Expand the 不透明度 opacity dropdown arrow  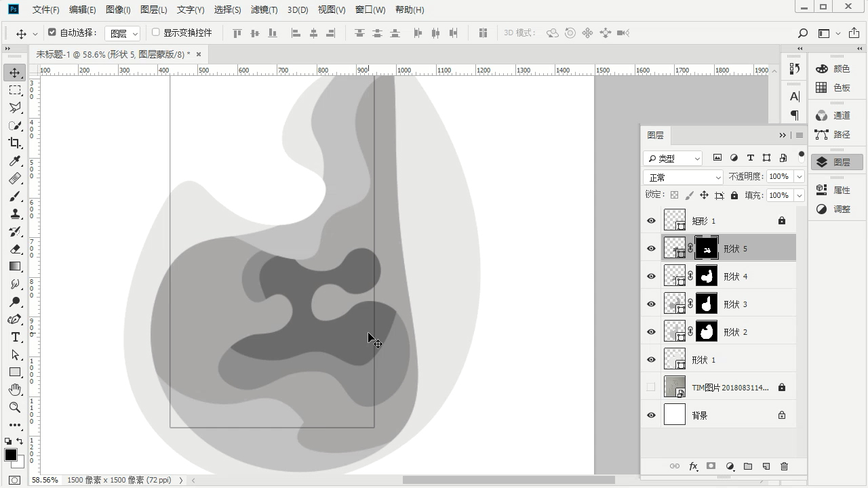799,177
